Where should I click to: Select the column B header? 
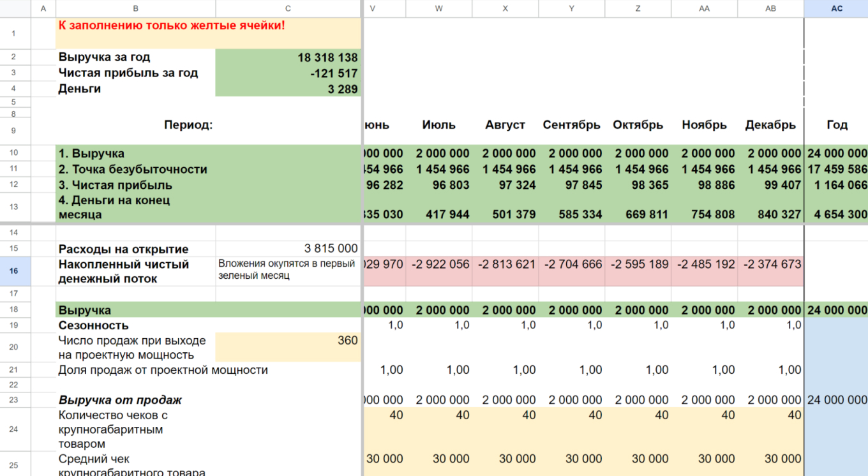[x=135, y=8]
